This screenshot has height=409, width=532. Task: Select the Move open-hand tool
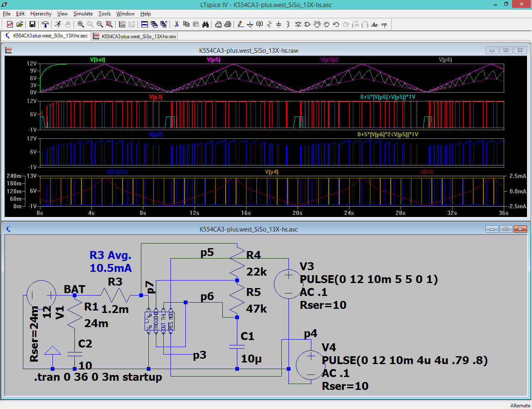[x=317, y=25]
